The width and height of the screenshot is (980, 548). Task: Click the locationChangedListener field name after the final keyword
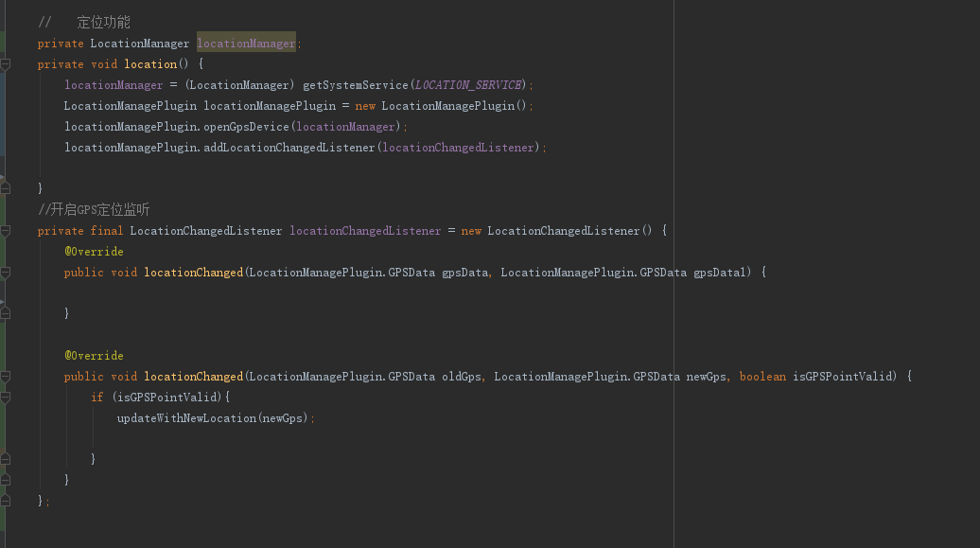coord(365,231)
